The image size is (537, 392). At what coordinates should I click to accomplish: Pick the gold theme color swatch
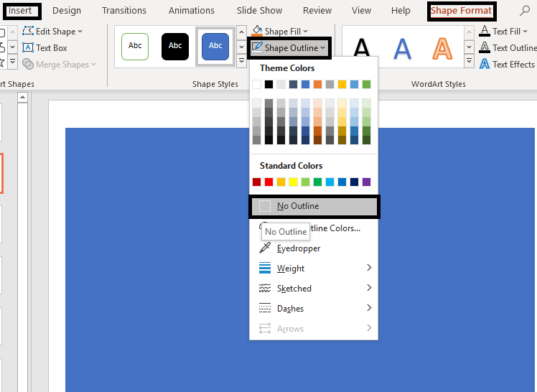[342, 84]
